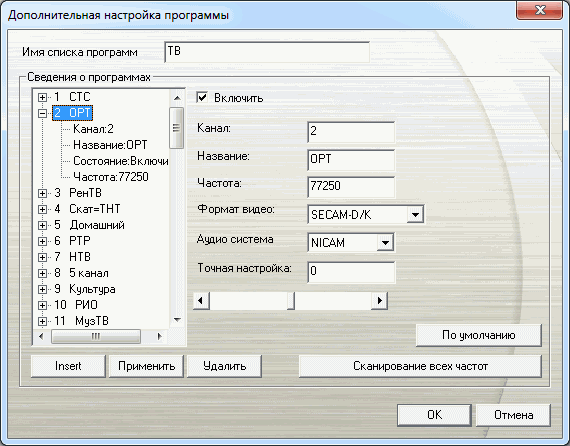Expand the 7 НТВ tree node
This screenshot has width=570, height=446.
pyautogui.click(x=43, y=257)
